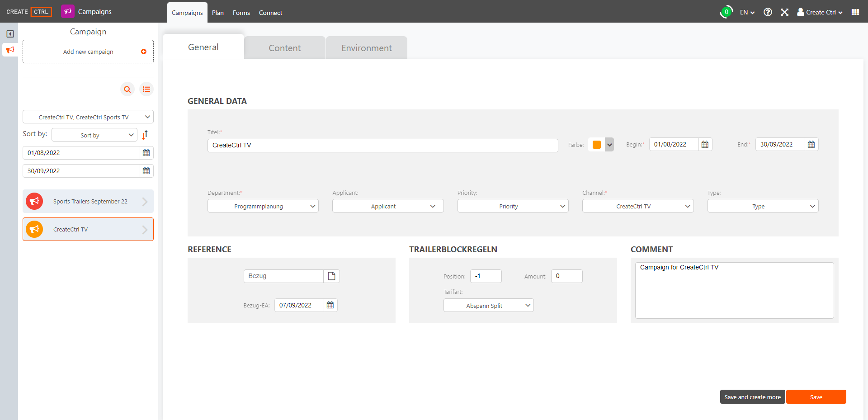The height and width of the screenshot is (420, 868).
Task: Expand the CreateCtrl TV campaign chevron
Action: coord(145,230)
